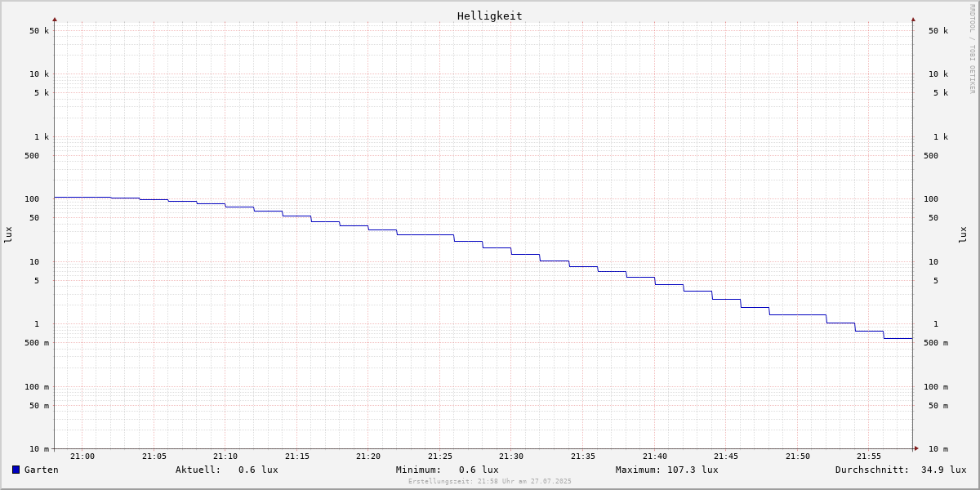This screenshot has height=490, width=980.
Task: Click the "21:10" time axis label
Action: [x=225, y=457]
